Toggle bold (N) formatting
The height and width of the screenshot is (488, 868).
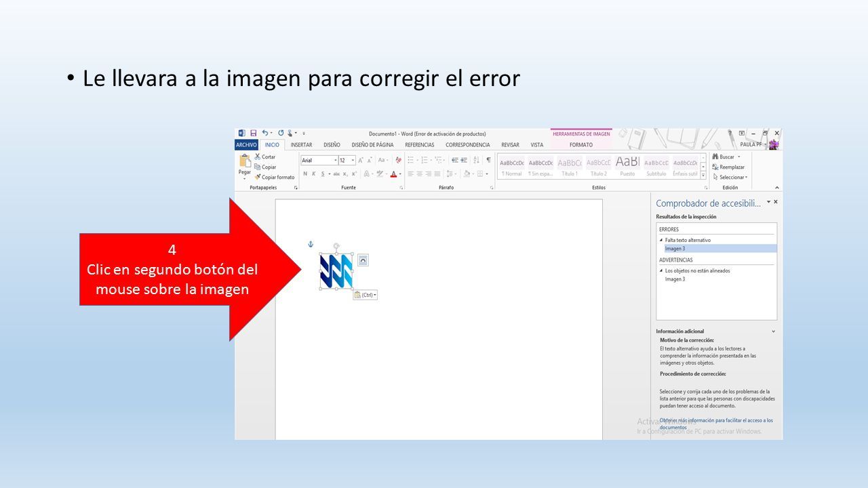(305, 174)
